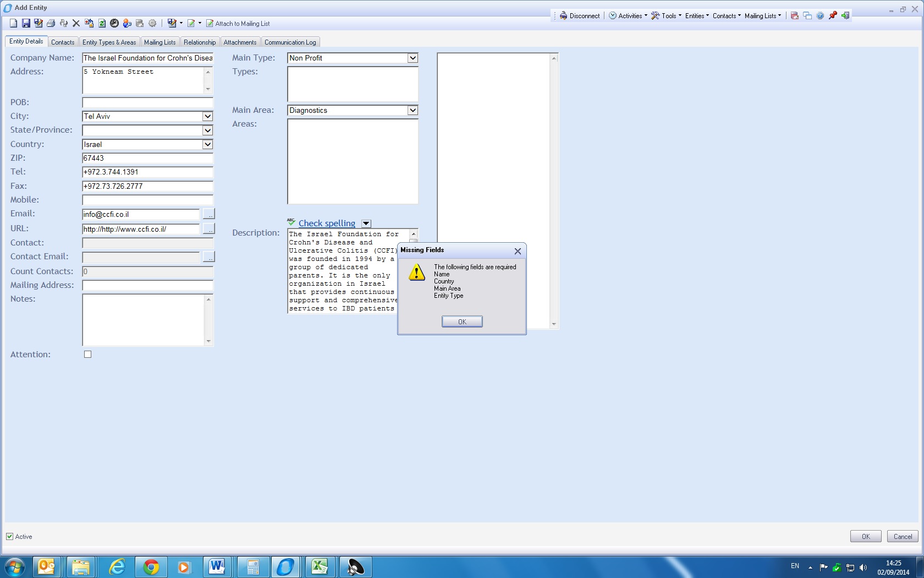Click the browse button next to URL field

[209, 228]
